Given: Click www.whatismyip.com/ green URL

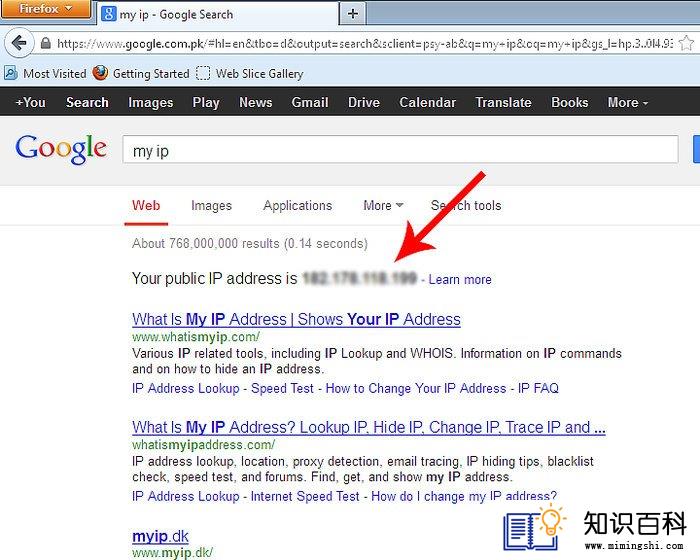Looking at the screenshot, I should [x=196, y=336].
